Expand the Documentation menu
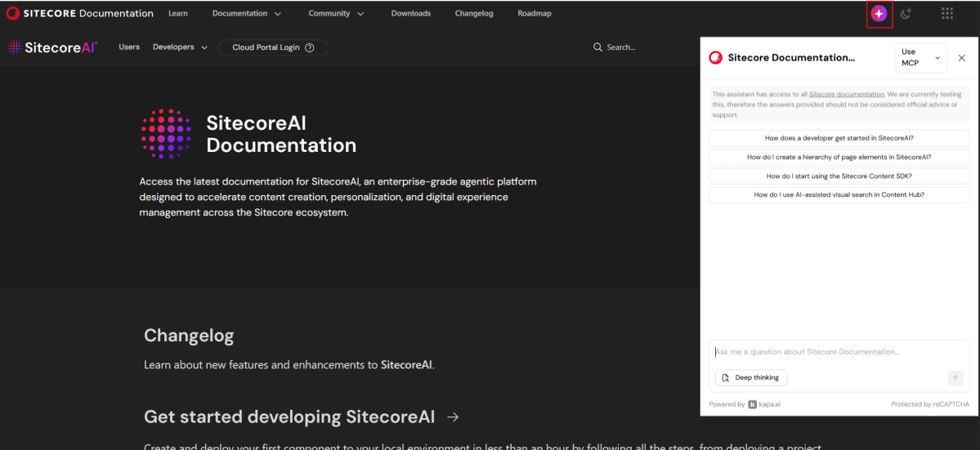The height and width of the screenshot is (450, 980). [246, 13]
